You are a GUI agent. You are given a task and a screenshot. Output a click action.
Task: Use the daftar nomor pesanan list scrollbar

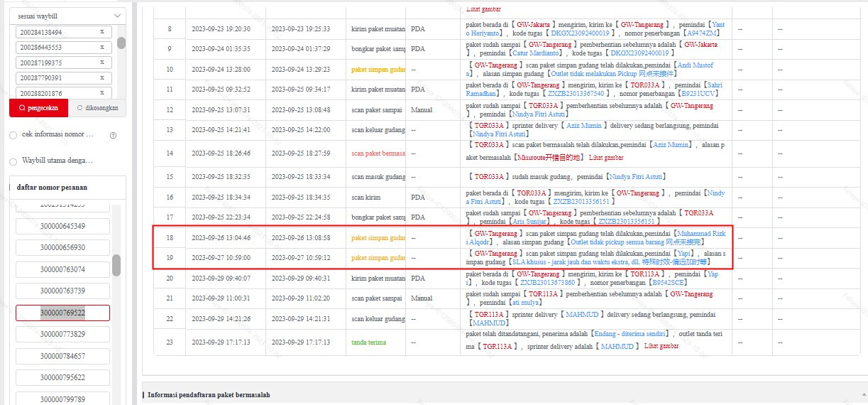[116, 265]
